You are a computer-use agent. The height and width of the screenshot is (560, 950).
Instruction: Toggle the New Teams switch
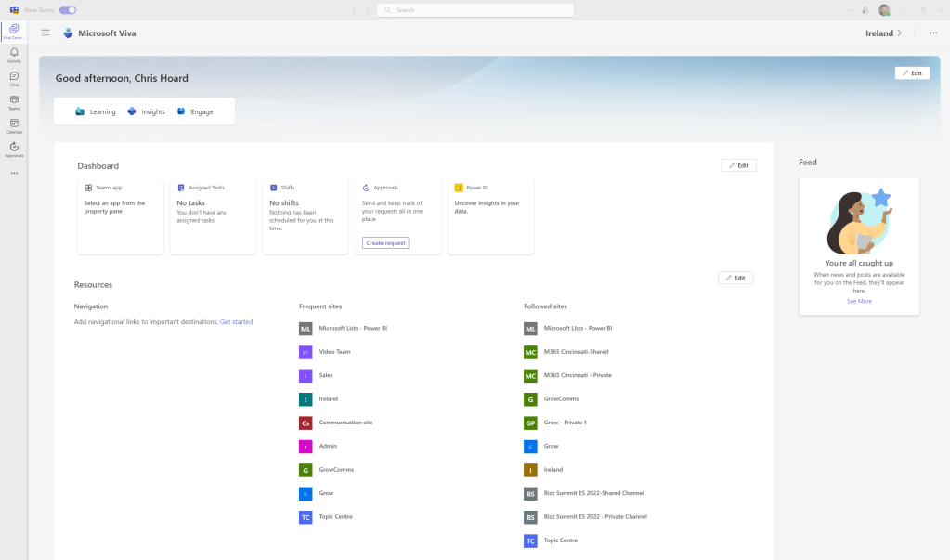[x=68, y=10]
